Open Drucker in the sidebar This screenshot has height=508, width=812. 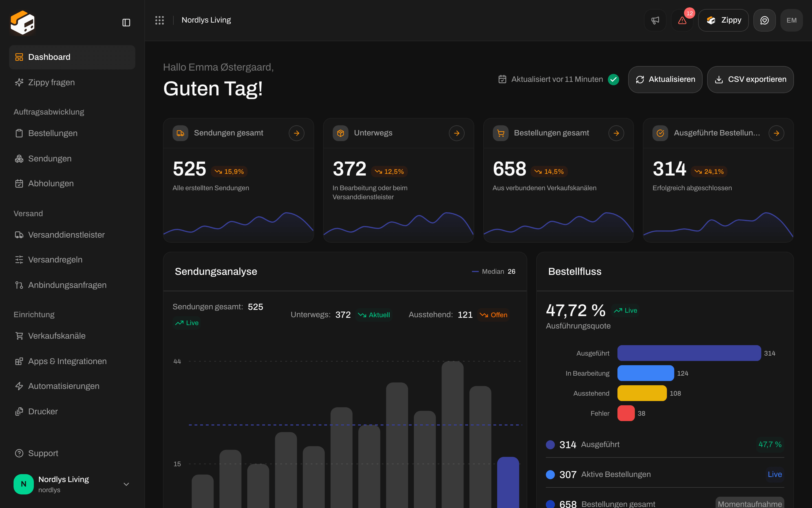tap(72, 411)
